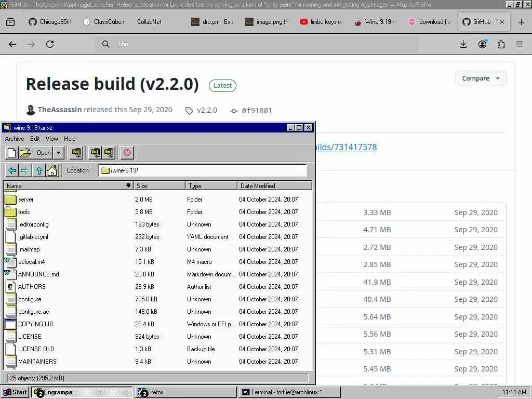Click the Add folder toolbar icon in Engrampa
Image resolution: width=532 pixels, height=399 pixels.
pos(109,153)
